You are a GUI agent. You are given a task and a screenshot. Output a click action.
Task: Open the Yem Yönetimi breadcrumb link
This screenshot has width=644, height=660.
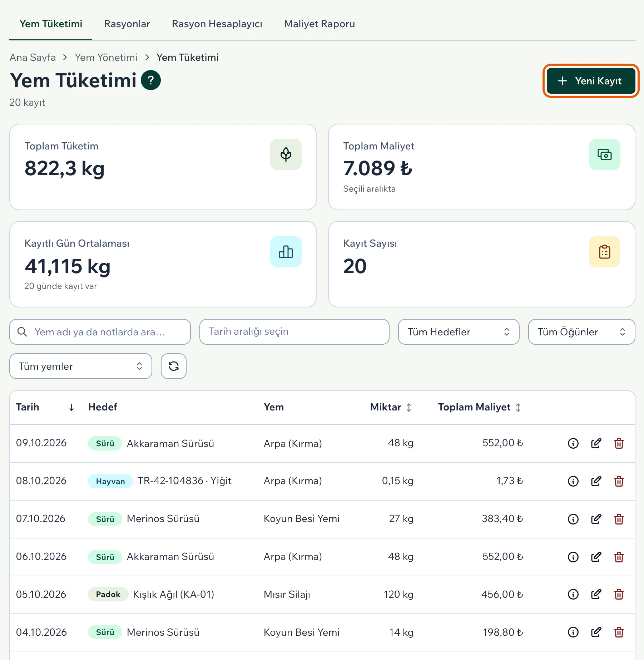(x=106, y=58)
